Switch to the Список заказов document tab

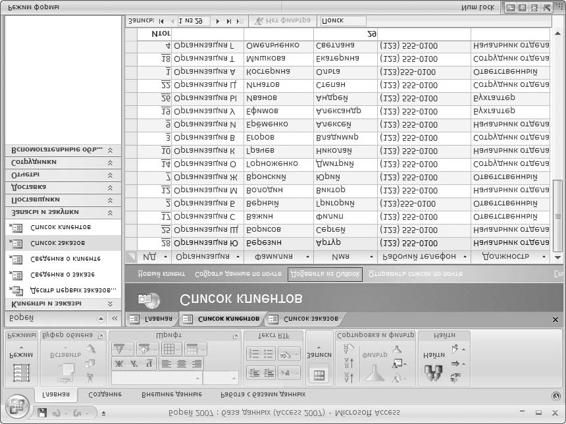point(305,319)
